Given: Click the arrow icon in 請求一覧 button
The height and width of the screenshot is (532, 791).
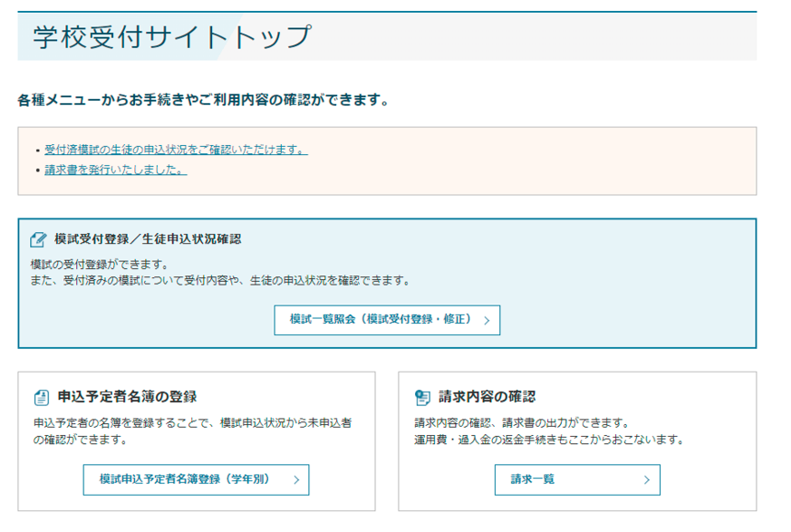Looking at the screenshot, I should [x=646, y=480].
